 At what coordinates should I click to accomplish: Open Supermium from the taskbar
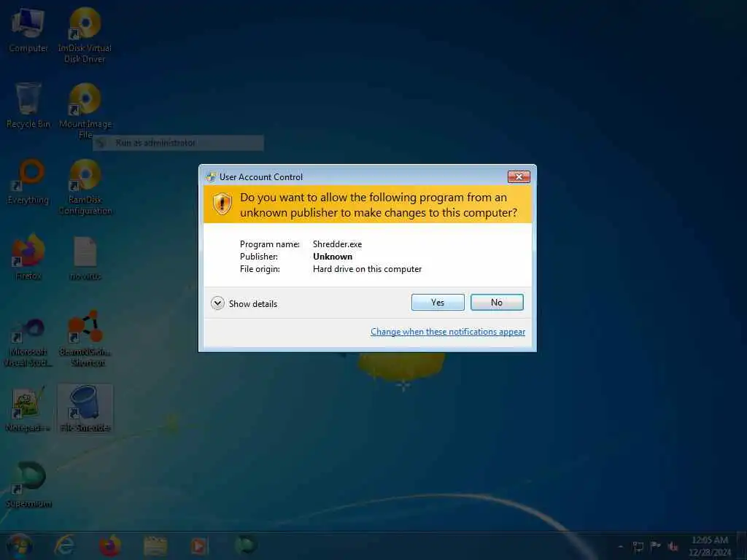(245, 545)
